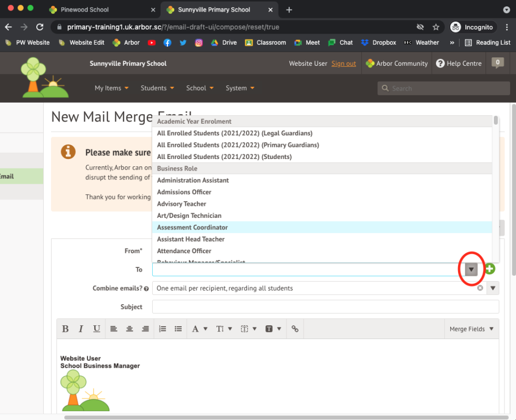
Task: Open the font color dropdown
Action: pos(199,329)
